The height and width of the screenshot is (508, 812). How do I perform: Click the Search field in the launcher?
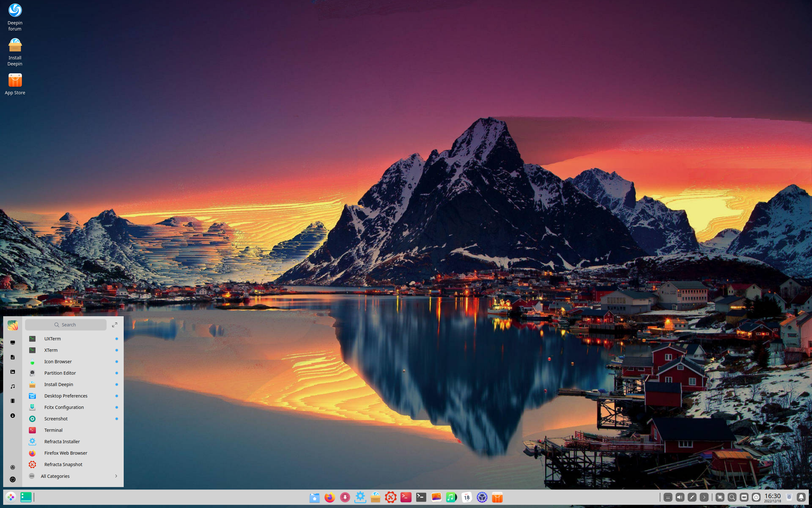(66, 324)
